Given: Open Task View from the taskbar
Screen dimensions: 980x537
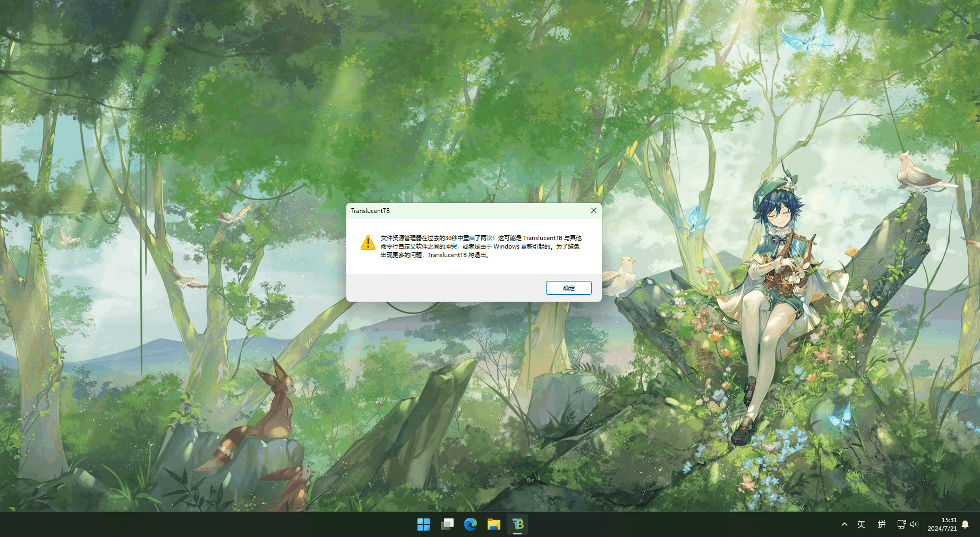Looking at the screenshot, I should (x=447, y=524).
